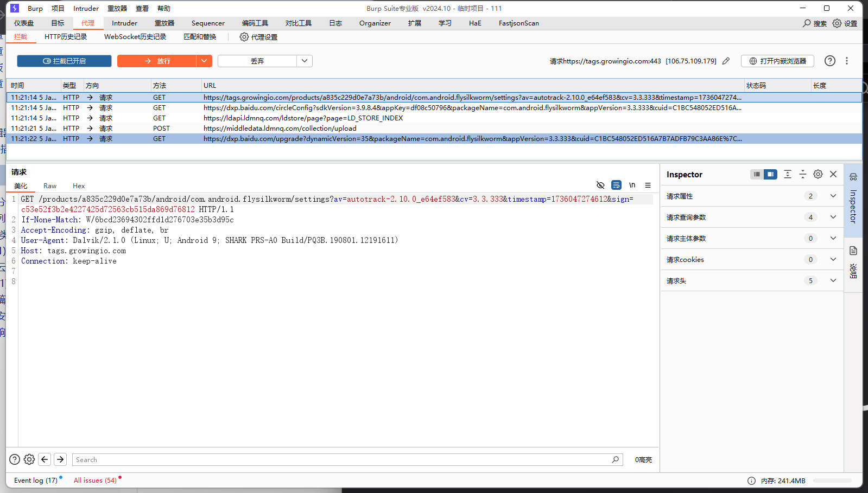Open the HaE extension tab

(x=475, y=23)
